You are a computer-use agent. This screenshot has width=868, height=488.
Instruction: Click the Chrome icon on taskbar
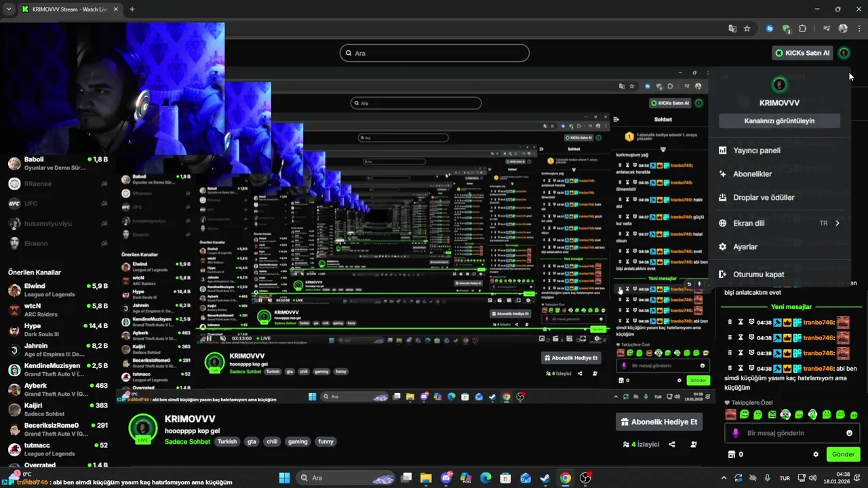click(x=566, y=478)
